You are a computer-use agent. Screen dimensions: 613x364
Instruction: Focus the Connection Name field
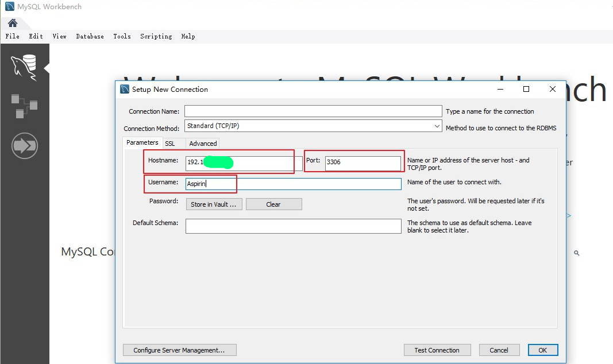pyautogui.click(x=313, y=111)
